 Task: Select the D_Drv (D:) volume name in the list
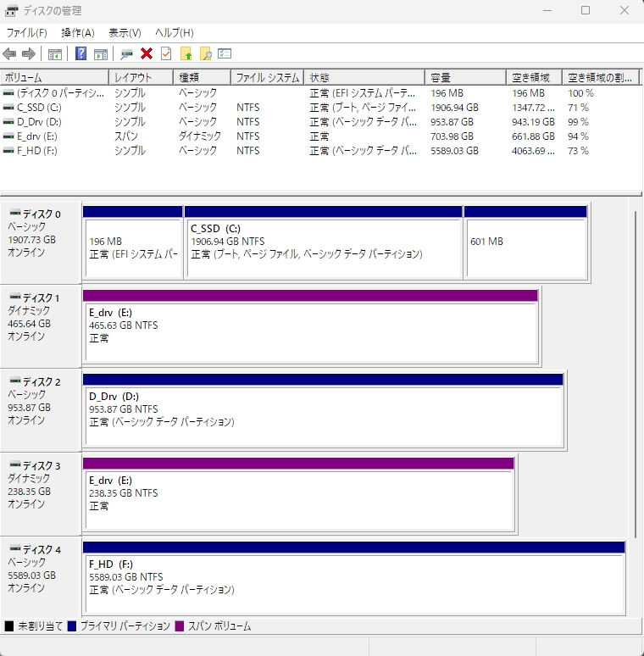tap(39, 122)
